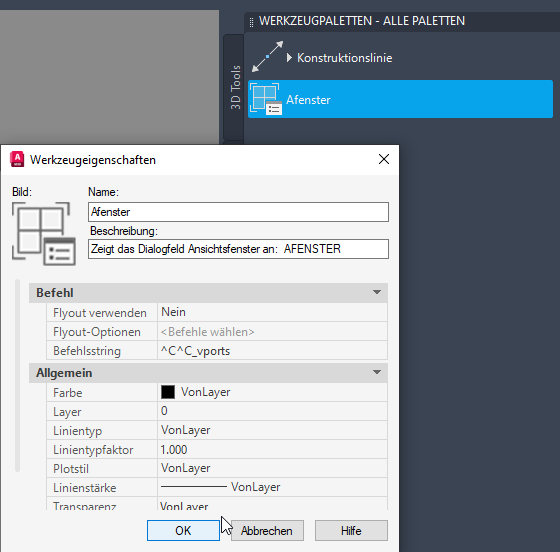This screenshot has height=552, width=560.
Task: Select the Afenster viewport tool icon
Action: point(266,99)
